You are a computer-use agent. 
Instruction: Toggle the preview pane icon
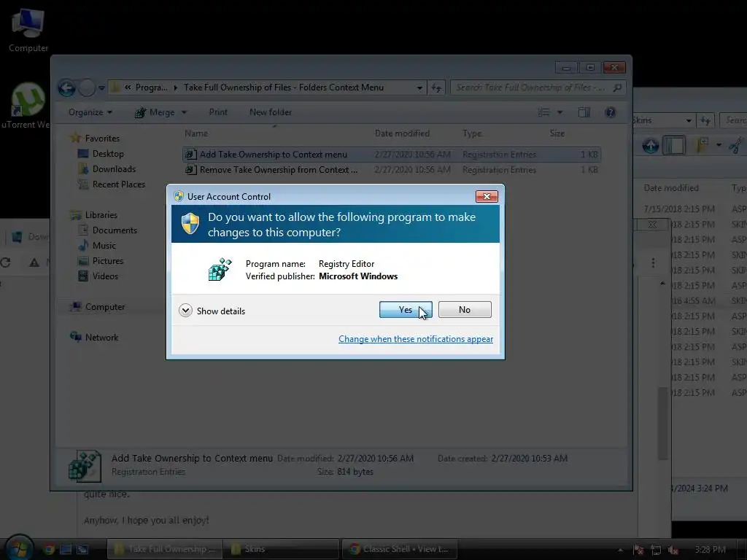click(x=584, y=112)
